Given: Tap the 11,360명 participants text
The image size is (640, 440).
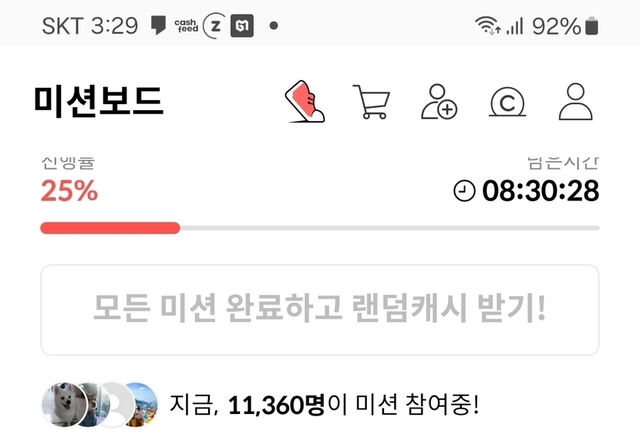Looking at the screenshot, I should tap(276, 405).
